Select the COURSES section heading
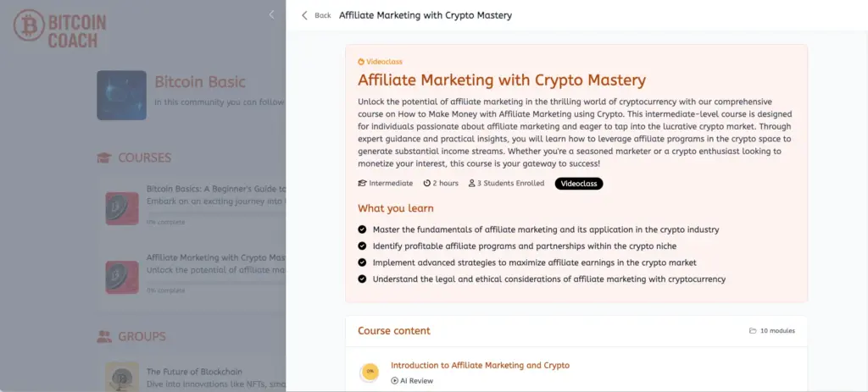The image size is (868, 392). tap(144, 158)
